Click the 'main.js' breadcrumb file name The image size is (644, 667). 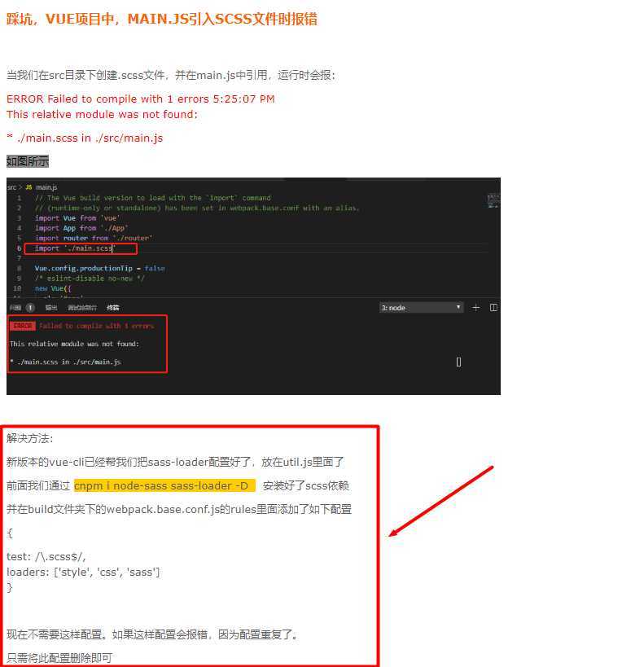pos(46,187)
